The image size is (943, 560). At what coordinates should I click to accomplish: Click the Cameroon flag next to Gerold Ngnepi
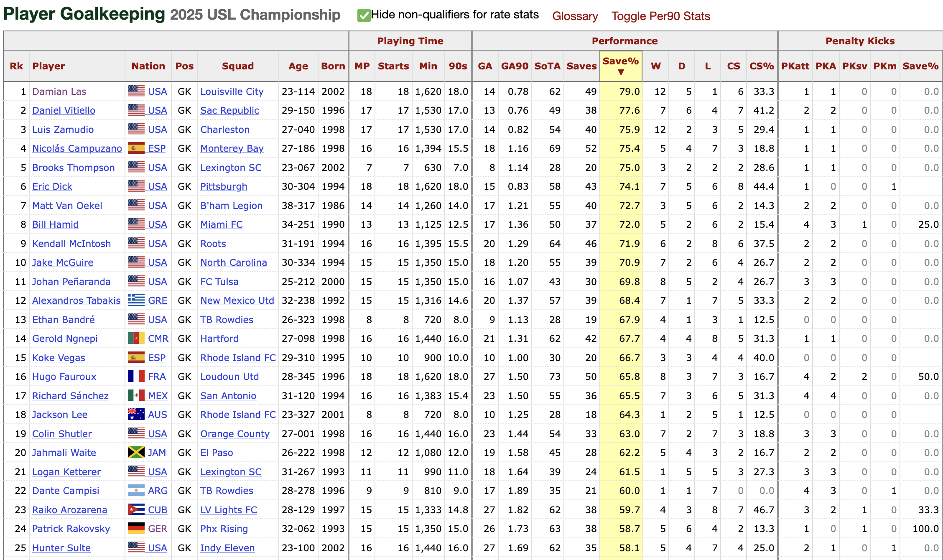[x=136, y=339]
